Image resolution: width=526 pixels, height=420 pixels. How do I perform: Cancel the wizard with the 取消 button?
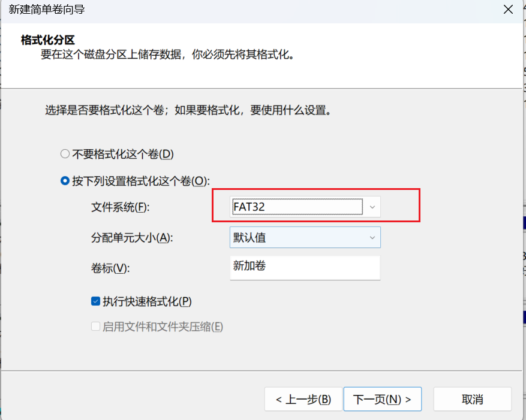tap(472, 399)
